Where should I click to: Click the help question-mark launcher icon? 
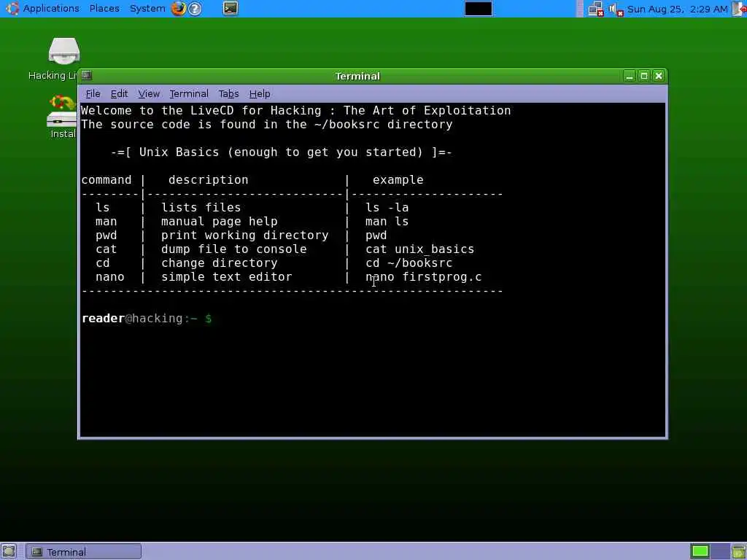click(x=195, y=9)
